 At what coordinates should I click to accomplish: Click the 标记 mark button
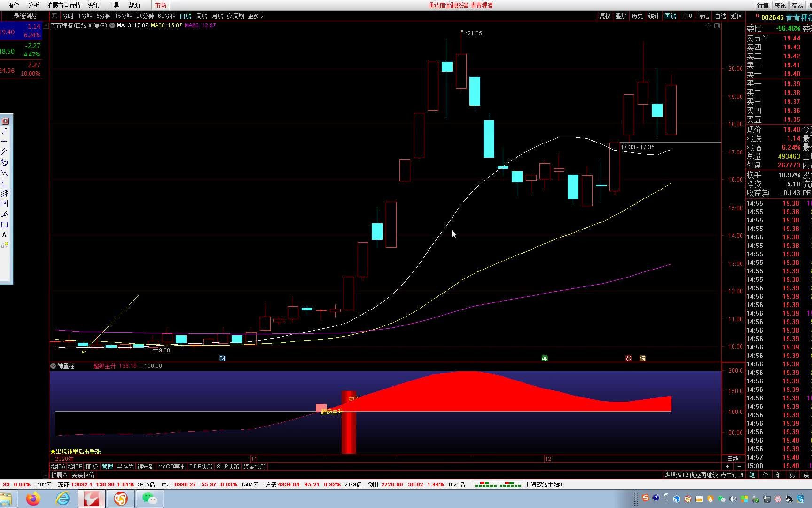tap(703, 16)
